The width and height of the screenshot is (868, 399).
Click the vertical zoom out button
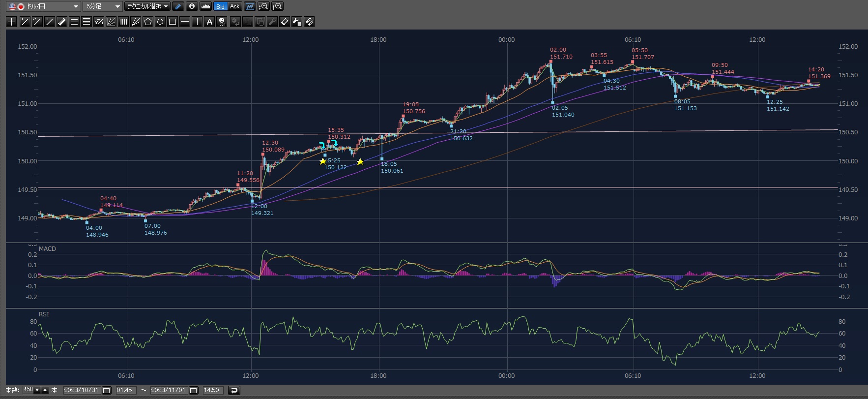point(263,6)
